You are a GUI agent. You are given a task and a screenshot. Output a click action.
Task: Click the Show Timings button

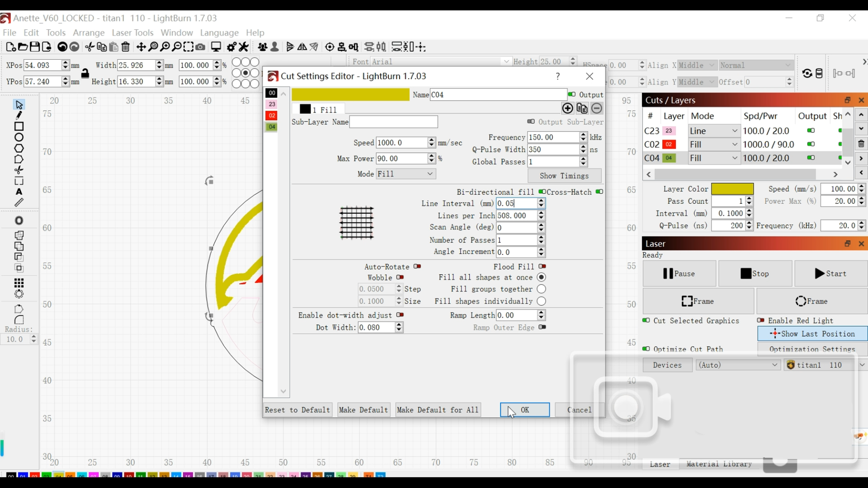(564, 176)
